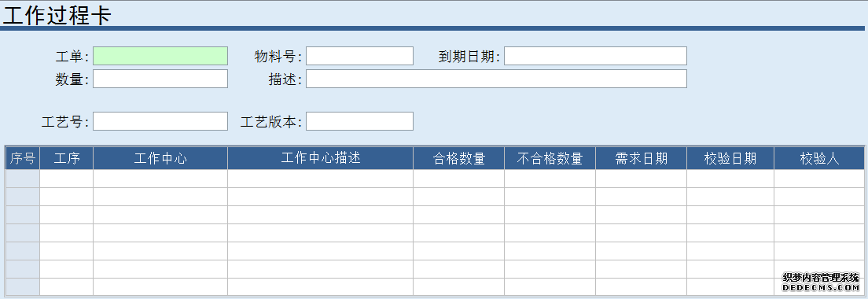Select the 合格数量 column header
Image resolution: width=868 pixels, height=299 pixels.
(459, 158)
